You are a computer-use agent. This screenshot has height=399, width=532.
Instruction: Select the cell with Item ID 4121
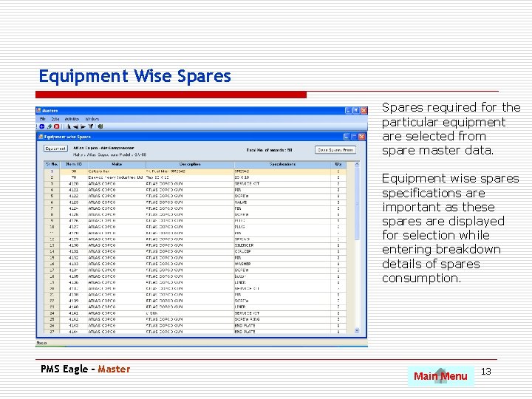tap(74, 190)
